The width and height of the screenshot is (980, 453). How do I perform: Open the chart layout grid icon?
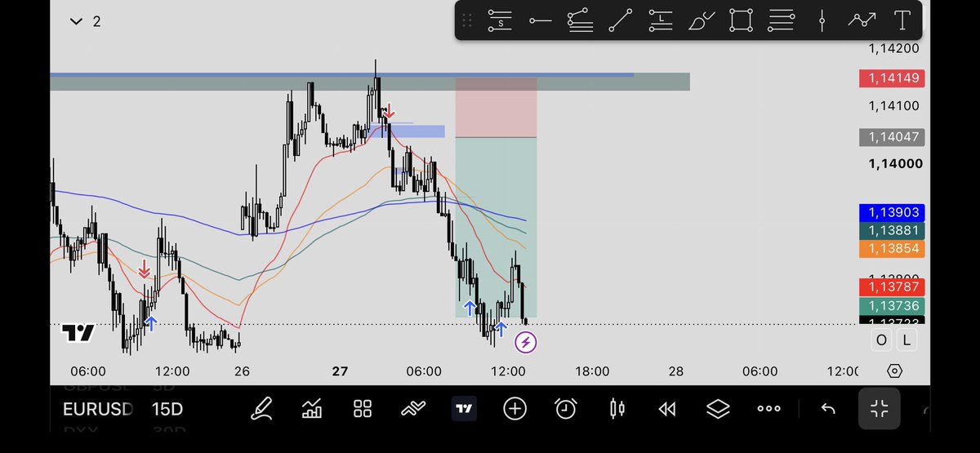click(x=363, y=409)
